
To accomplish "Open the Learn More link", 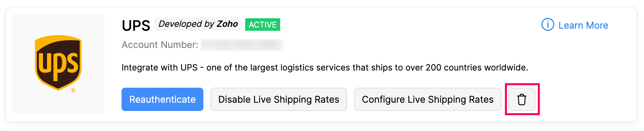I will [x=583, y=25].
